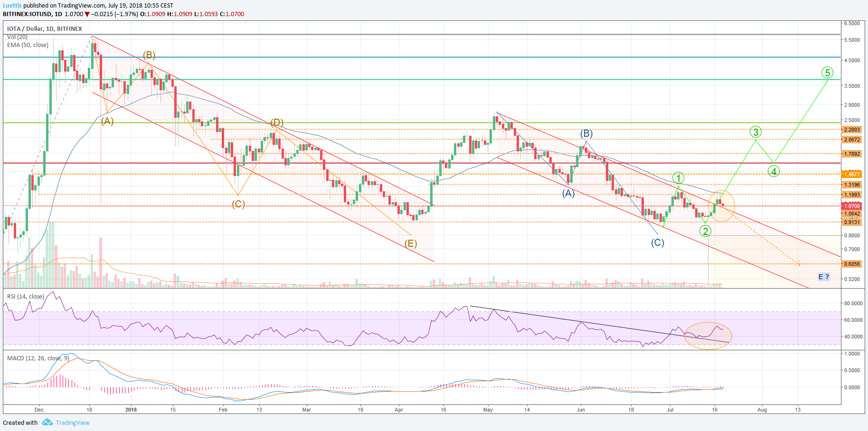
Task: Click the 'Apr' time axis label
Action: pos(399,410)
